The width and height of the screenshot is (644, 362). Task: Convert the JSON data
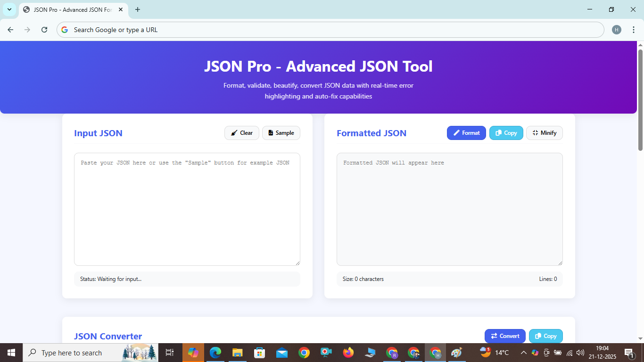click(x=504, y=336)
